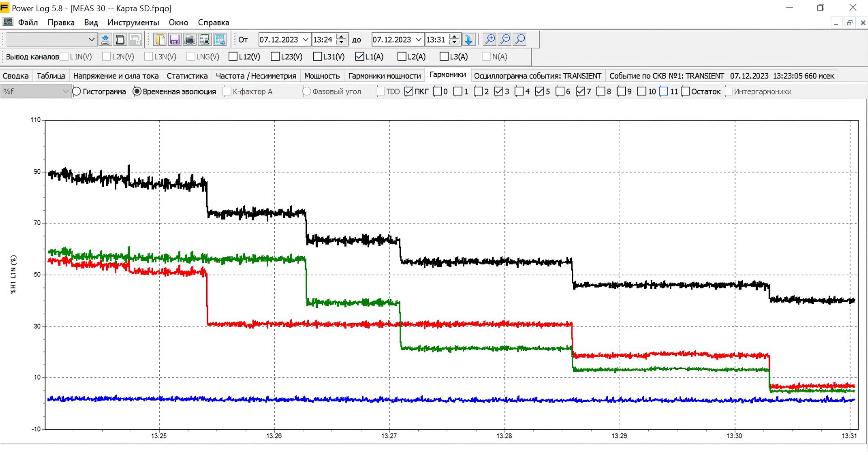Click the blue apply time range arrow

(x=469, y=40)
